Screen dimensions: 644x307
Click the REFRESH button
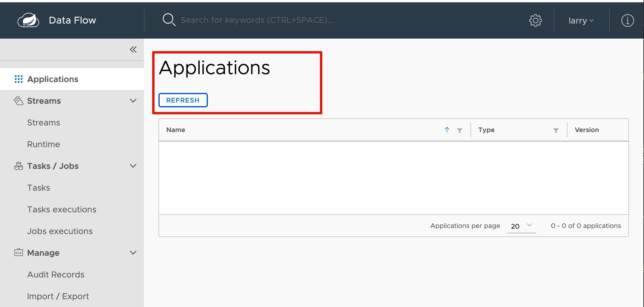click(x=183, y=100)
